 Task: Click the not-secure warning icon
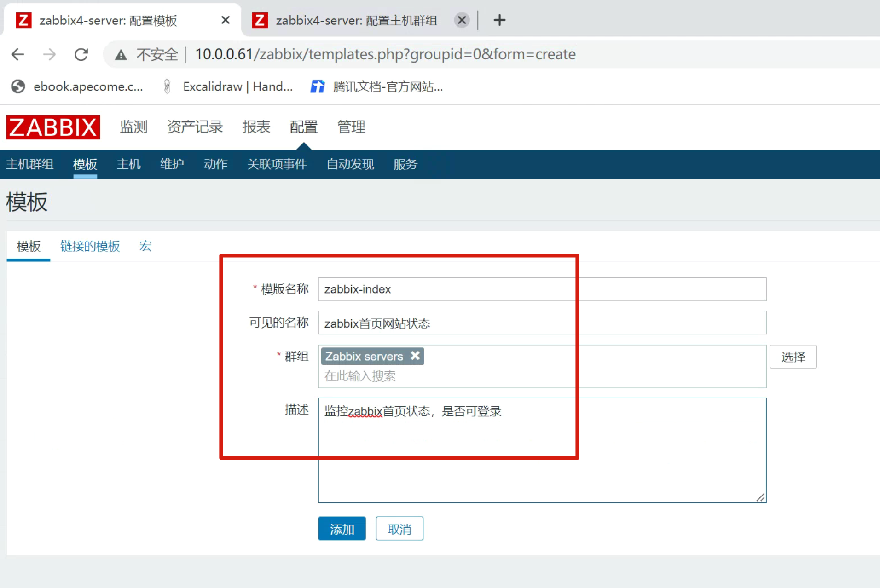click(121, 55)
